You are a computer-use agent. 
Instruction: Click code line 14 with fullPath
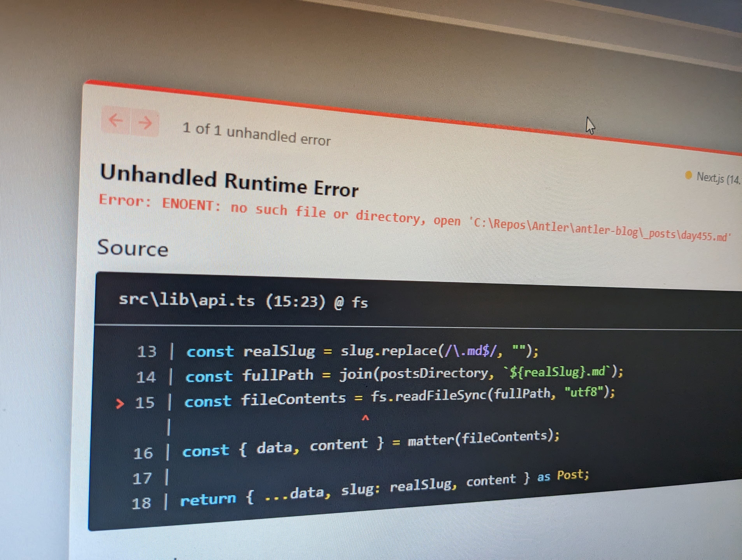[x=379, y=374]
